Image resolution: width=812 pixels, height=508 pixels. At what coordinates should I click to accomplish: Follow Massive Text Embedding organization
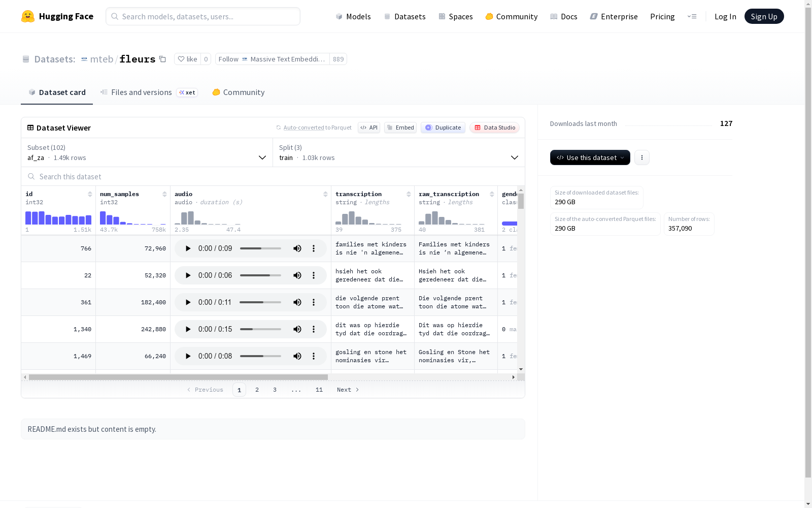pos(273,59)
